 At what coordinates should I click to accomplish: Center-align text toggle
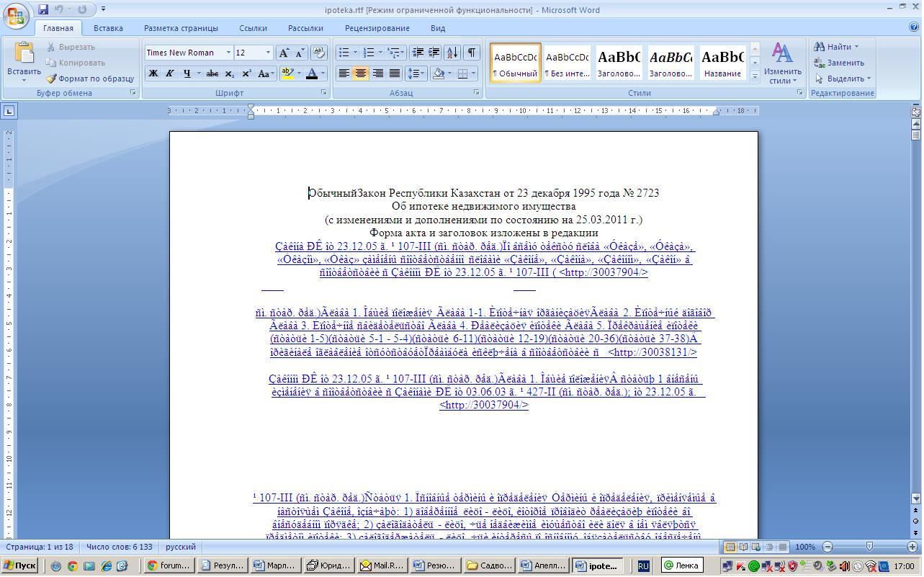pyautogui.click(x=361, y=73)
